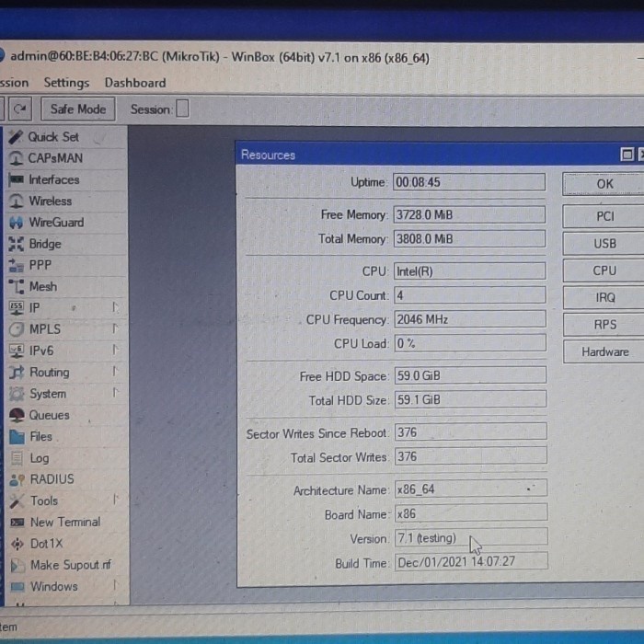Open the Interfaces list icon
This screenshot has height=644, width=644.
(17, 179)
